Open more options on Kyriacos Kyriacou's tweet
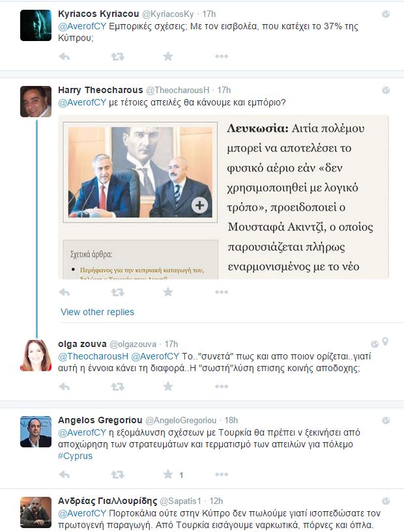This screenshot has height=532, width=404. pyautogui.click(x=222, y=56)
